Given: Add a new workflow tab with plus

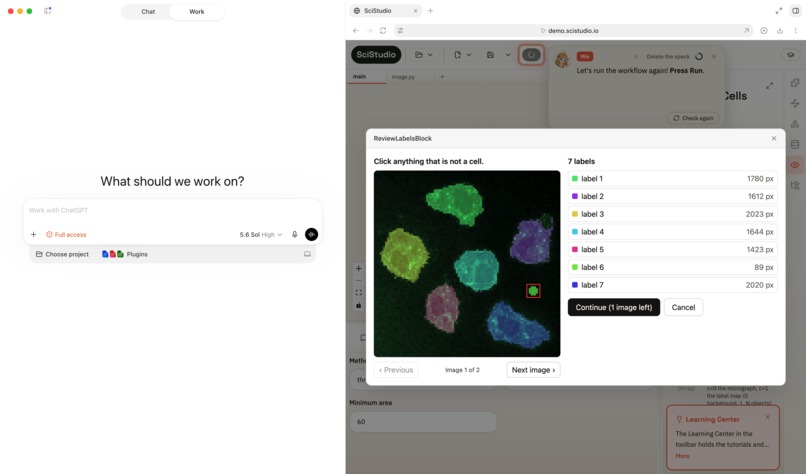Looking at the screenshot, I should pyautogui.click(x=442, y=77).
